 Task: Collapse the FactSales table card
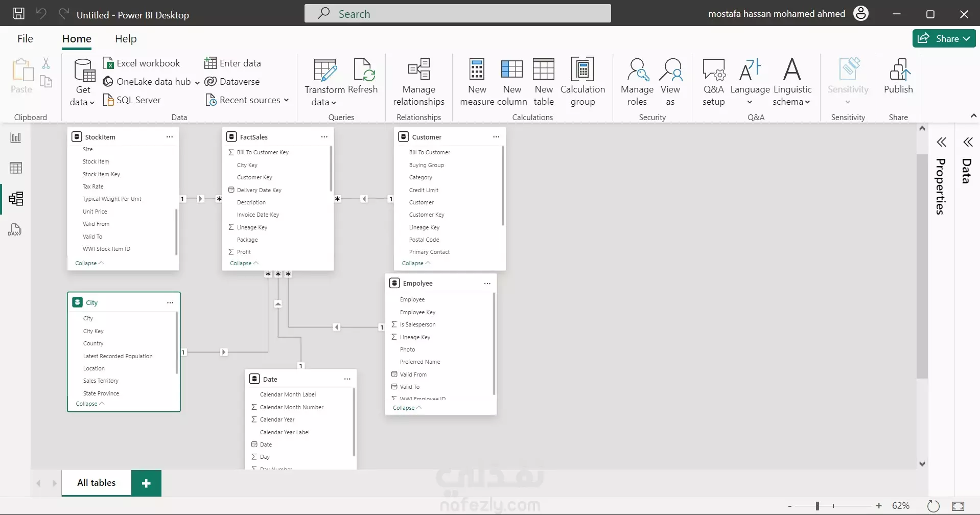pyautogui.click(x=244, y=263)
